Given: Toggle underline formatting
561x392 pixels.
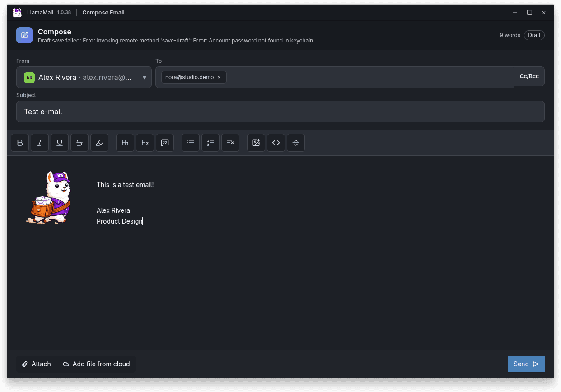Looking at the screenshot, I should click(60, 143).
